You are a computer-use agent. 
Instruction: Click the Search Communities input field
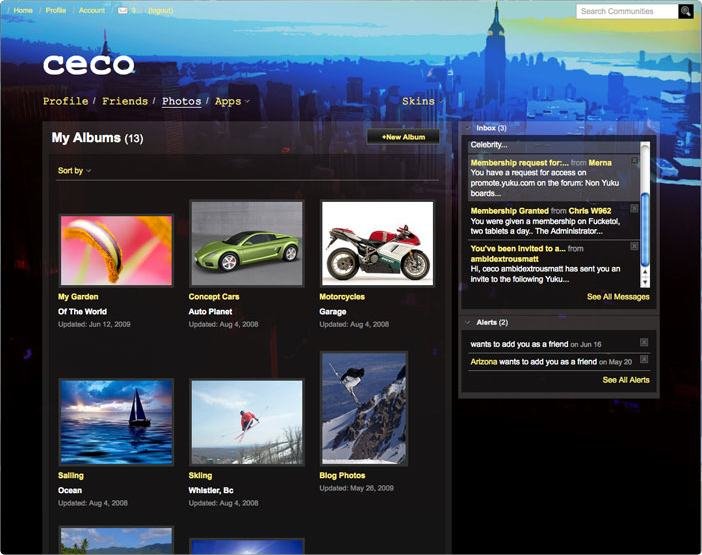click(x=627, y=11)
